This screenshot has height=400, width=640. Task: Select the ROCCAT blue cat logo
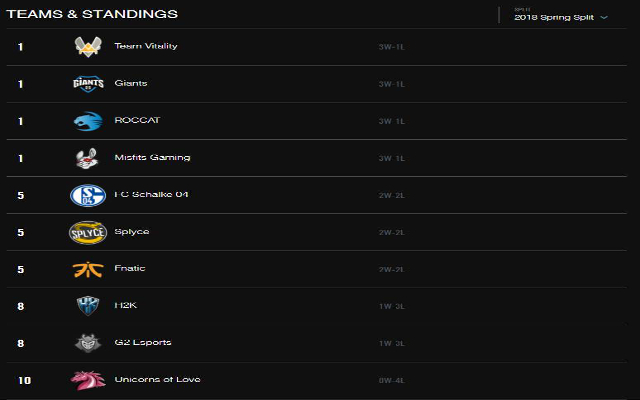[x=88, y=121]
